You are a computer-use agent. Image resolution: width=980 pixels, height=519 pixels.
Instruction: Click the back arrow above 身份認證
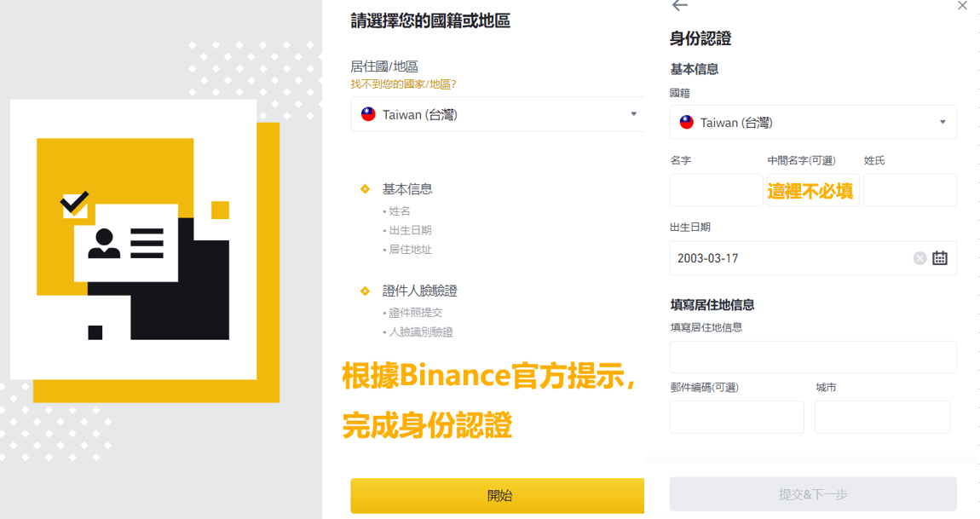(679, 6)
